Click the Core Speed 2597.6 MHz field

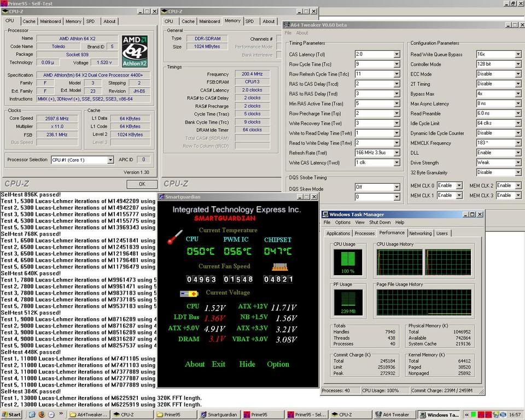[x=57, y=119]
